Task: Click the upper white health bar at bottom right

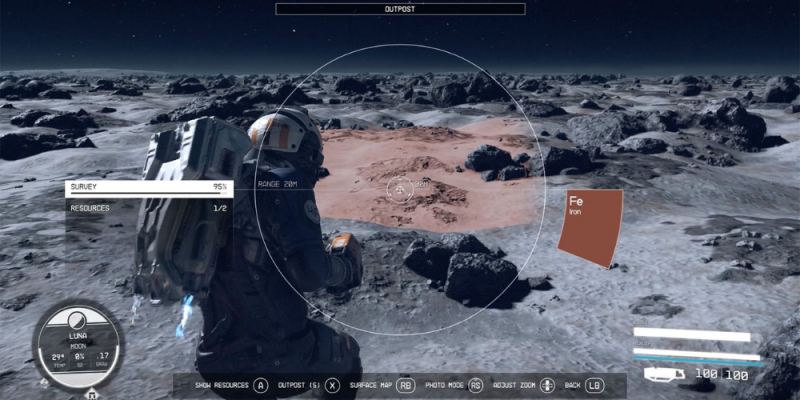Action: (692, 336)
